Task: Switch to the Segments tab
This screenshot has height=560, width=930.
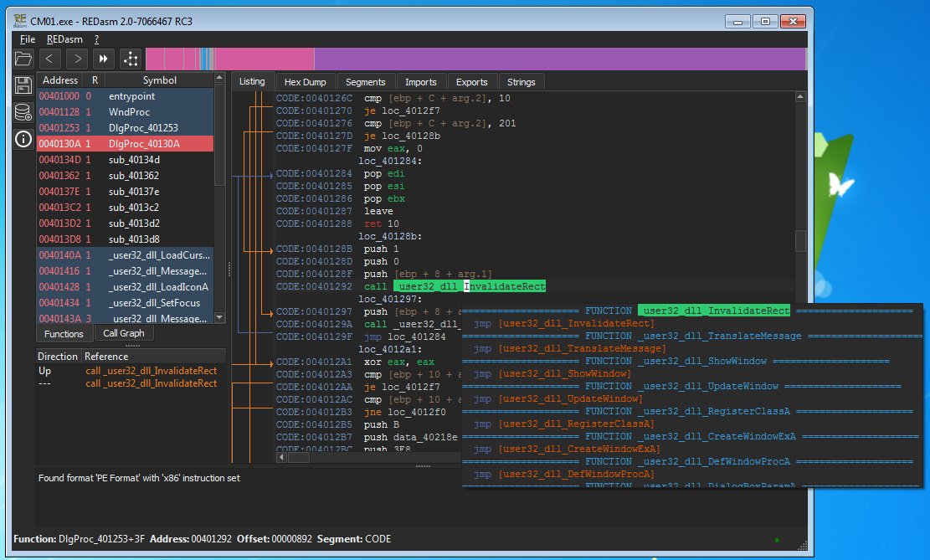Action: coord(365,82)
